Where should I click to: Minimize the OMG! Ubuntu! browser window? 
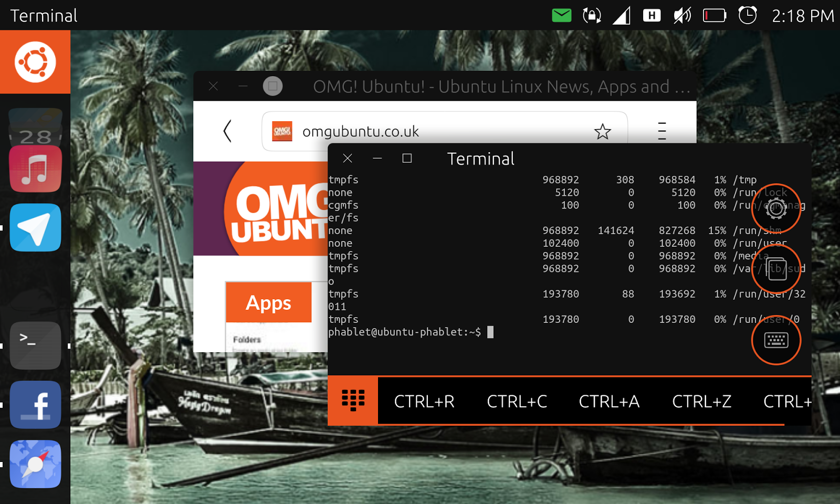click(243, 86)
